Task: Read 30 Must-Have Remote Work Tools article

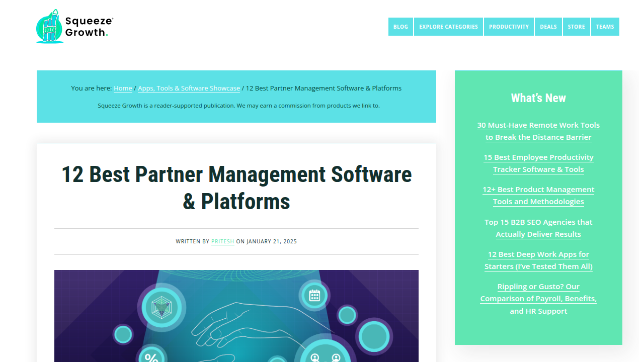Action: [538, 131]
